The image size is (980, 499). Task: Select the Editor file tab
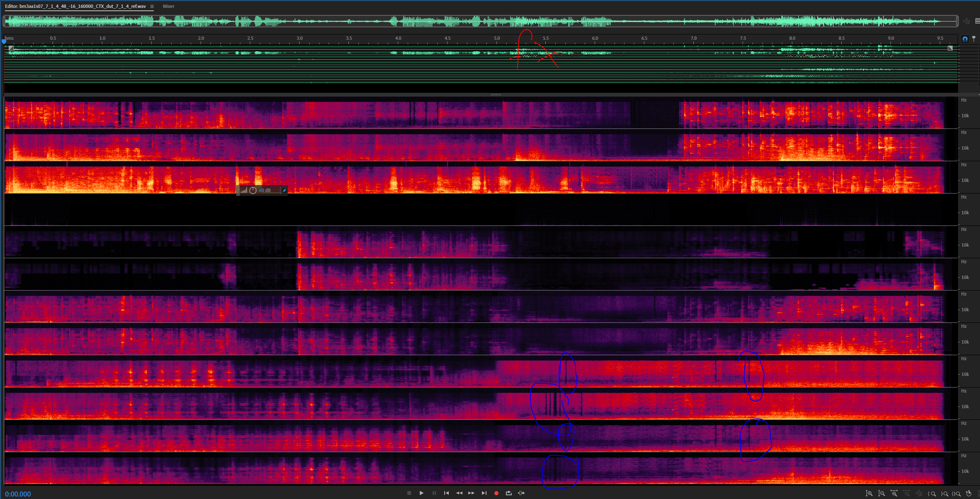[75, 6]
